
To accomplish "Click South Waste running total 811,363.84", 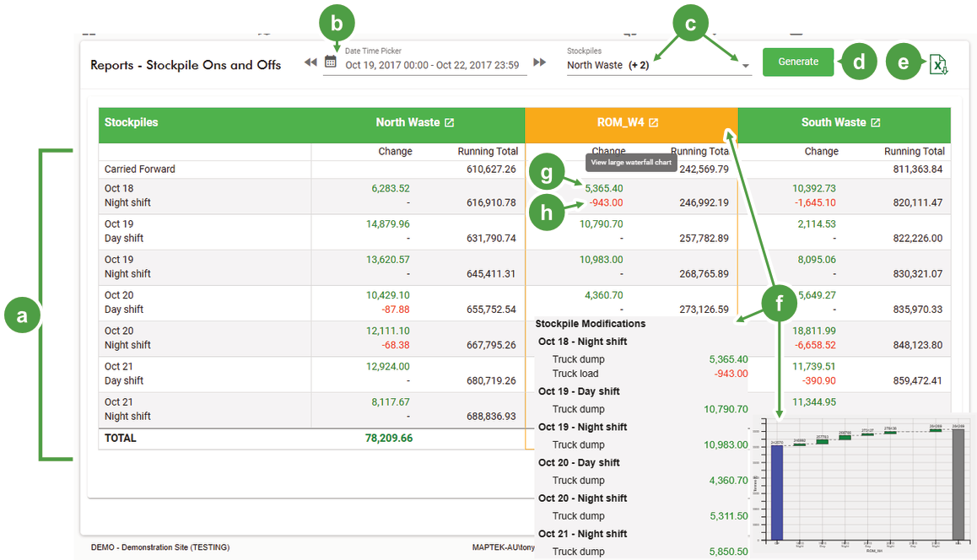I will 918,170.
